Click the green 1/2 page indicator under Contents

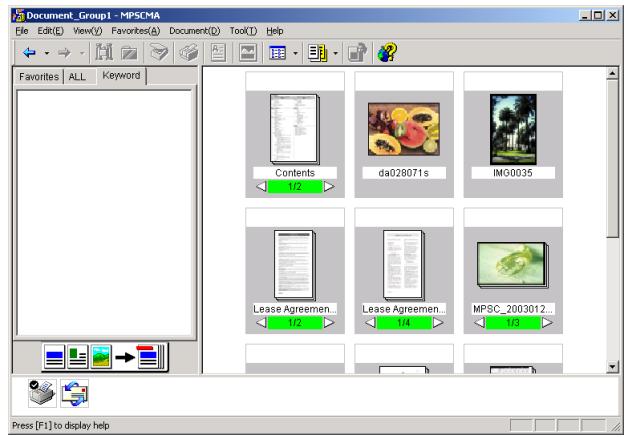tap(295, 187)
